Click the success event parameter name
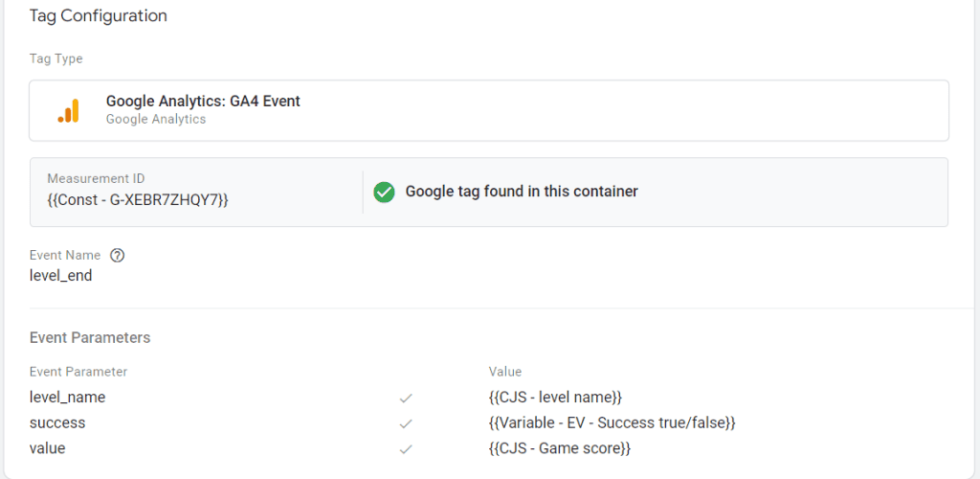Screen dimensions: 980x479 coord(57,422)
